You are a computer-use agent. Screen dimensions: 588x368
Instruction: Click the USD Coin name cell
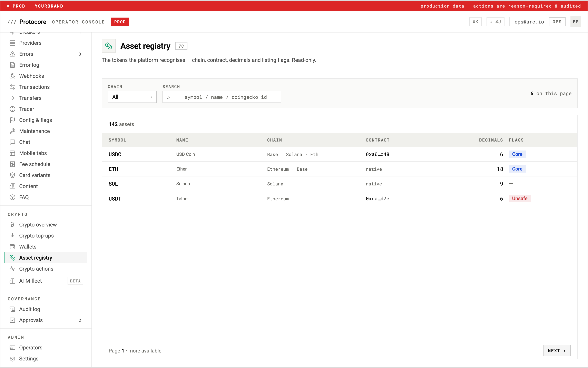click(x=185, y=154)
